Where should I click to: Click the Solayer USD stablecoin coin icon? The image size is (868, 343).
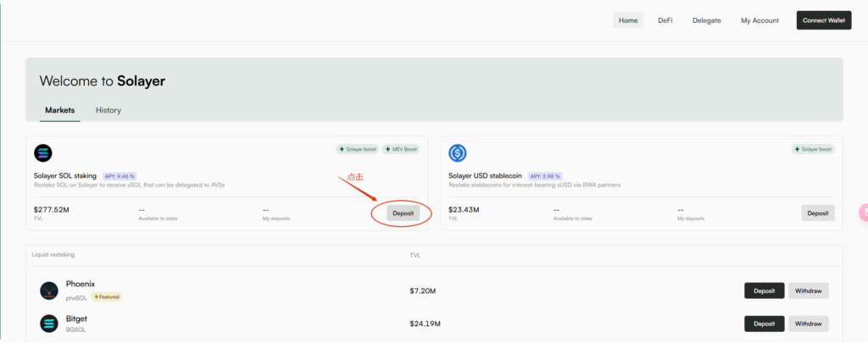[457, 152]
